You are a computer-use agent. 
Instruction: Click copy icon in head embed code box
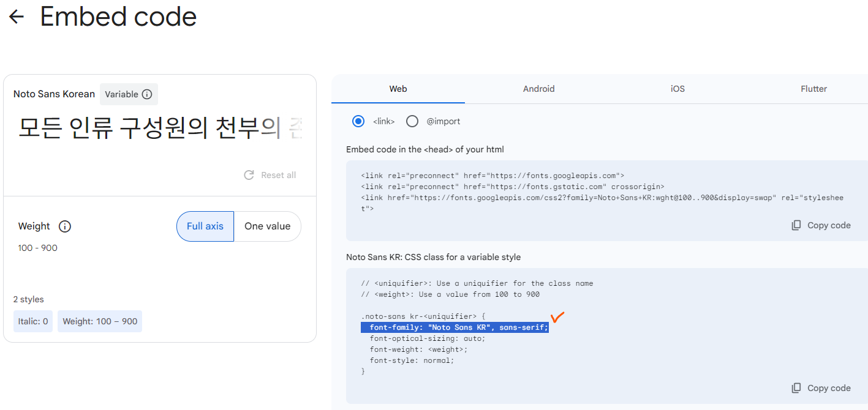796,225
